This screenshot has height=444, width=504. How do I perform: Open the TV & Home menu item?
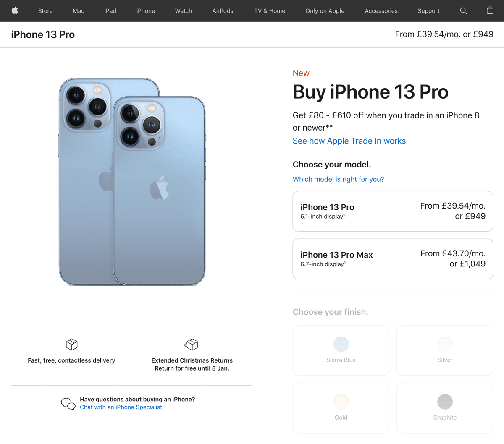pos(269,11)
